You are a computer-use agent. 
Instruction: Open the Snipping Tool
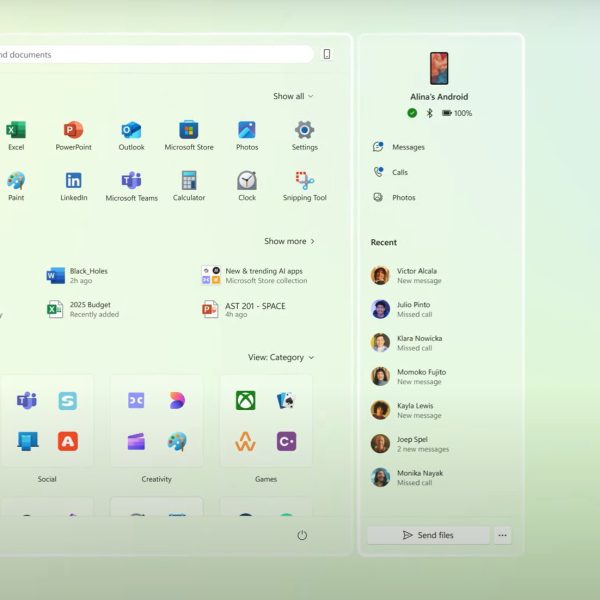click(305, 182)
